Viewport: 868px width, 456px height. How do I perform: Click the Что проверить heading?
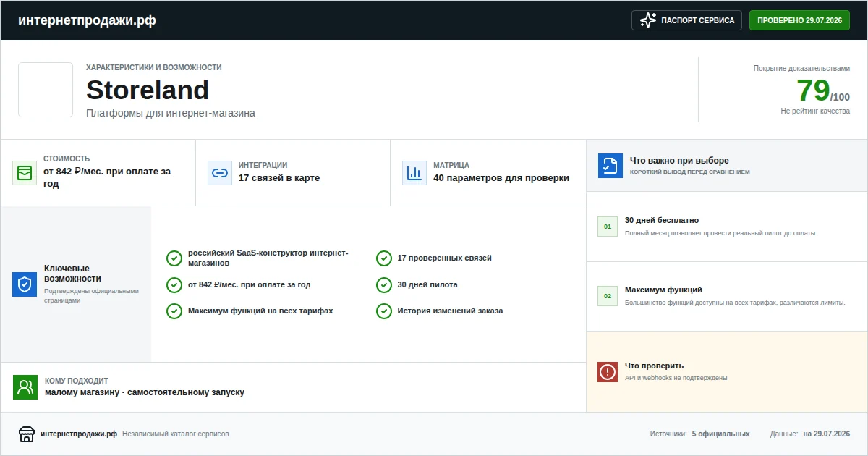[654, 366]
